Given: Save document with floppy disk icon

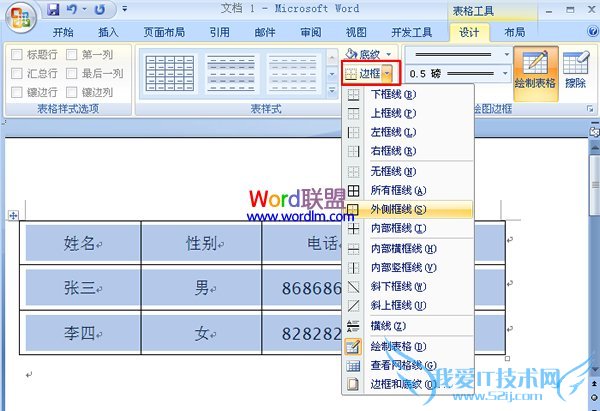Looking at the screenshot, I should coord(53,9).
